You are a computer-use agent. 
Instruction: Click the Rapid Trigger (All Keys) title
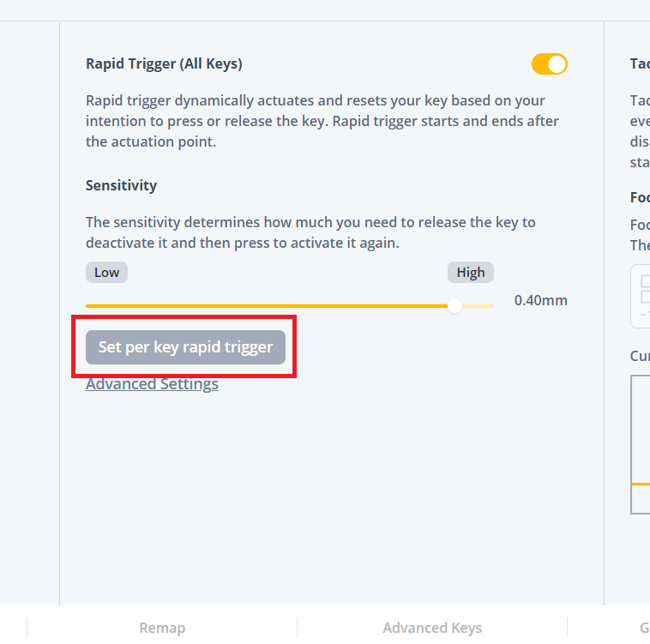(x=164, y=63)
